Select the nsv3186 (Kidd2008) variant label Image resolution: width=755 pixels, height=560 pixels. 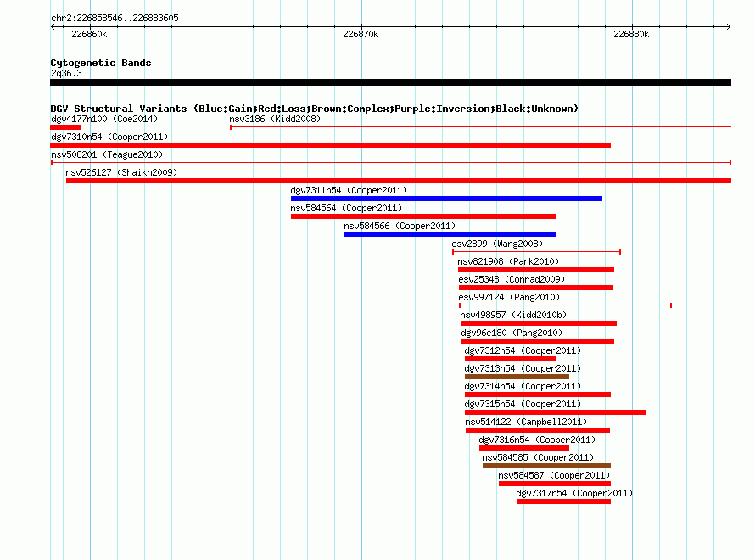(x=275, y=119)
